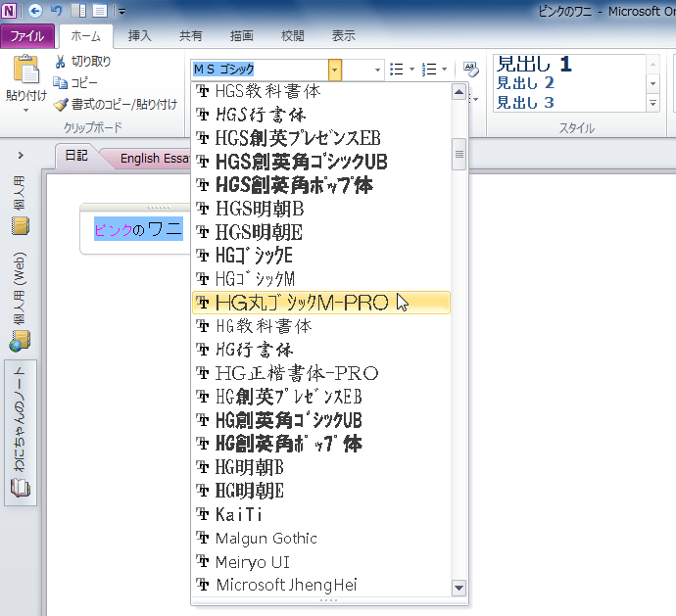Open bullet list style dropdown

pyautogui.click(x=411, y=69)
